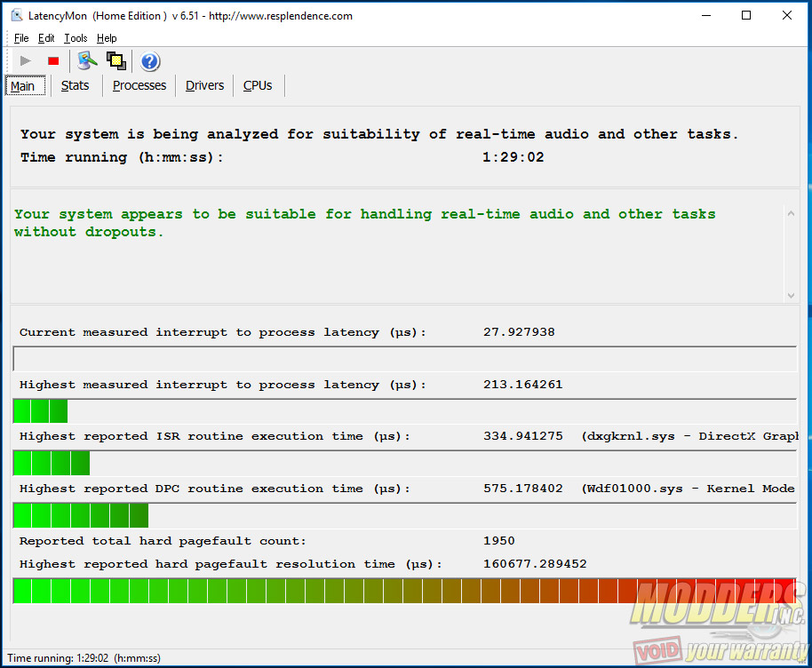Click the hard pagefault resolution time bar
The image size is (812, 668).
[404, 591]
